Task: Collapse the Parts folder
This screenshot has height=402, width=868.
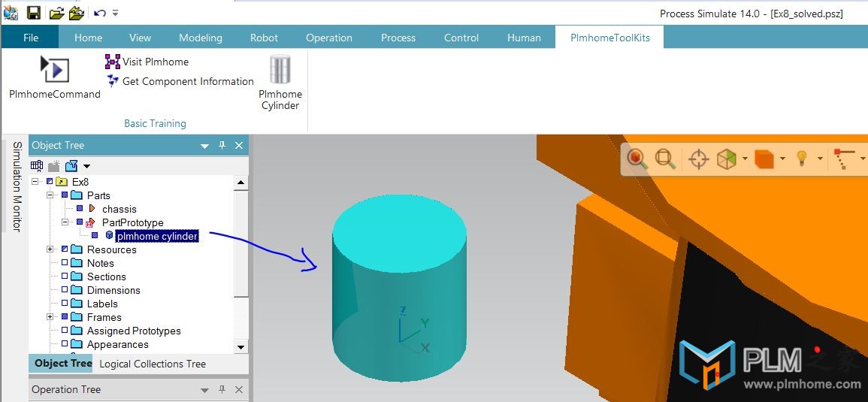Action: pos(50,195)
